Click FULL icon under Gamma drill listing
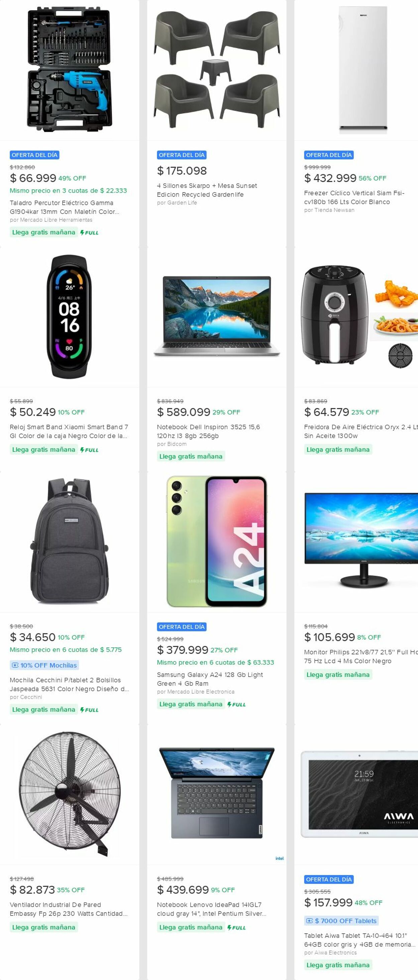The image size is (418, 980). pyautogui.click(x=89, y=232)
